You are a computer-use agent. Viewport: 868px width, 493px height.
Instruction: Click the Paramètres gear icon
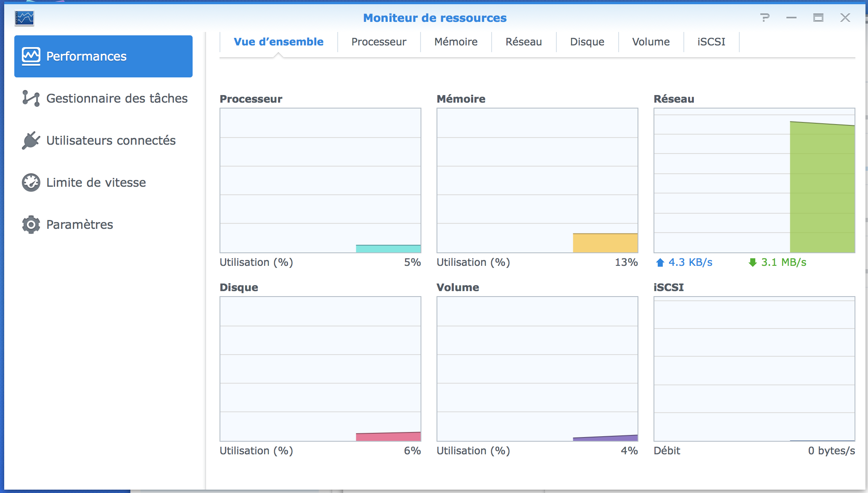coord(31,225)
